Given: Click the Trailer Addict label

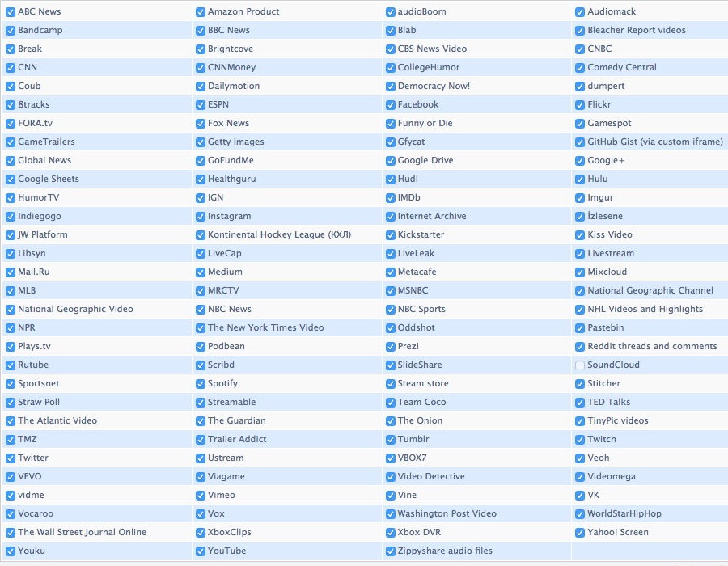Looking at the screenshot, I should click(237, 439).
